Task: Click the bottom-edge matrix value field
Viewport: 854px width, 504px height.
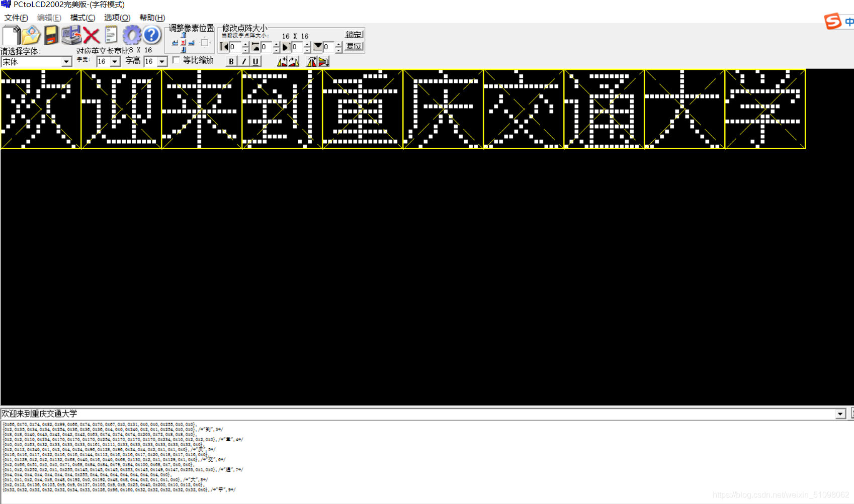Action: click(x=328, y=47)
